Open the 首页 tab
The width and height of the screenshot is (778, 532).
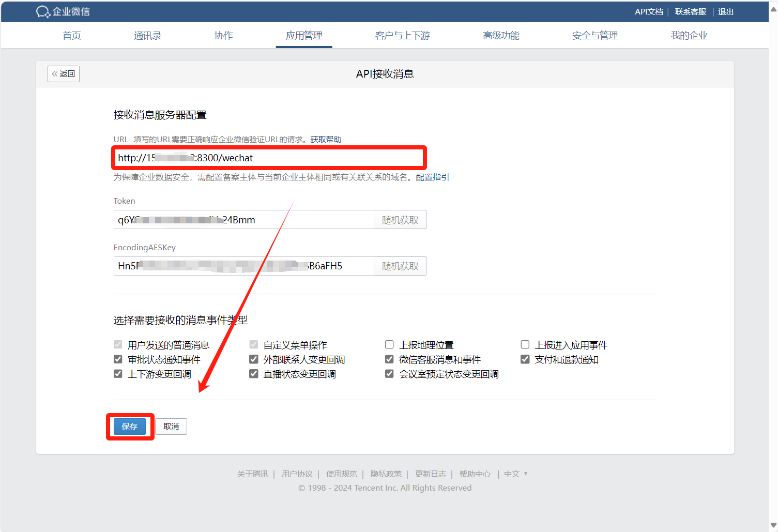click(71, 36)
